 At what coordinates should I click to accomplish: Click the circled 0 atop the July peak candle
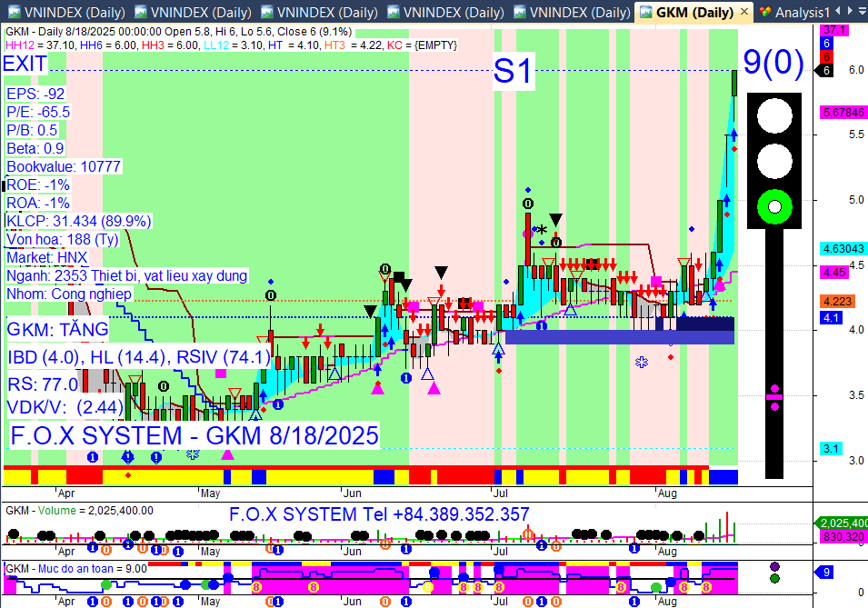(x=528, y=204)
